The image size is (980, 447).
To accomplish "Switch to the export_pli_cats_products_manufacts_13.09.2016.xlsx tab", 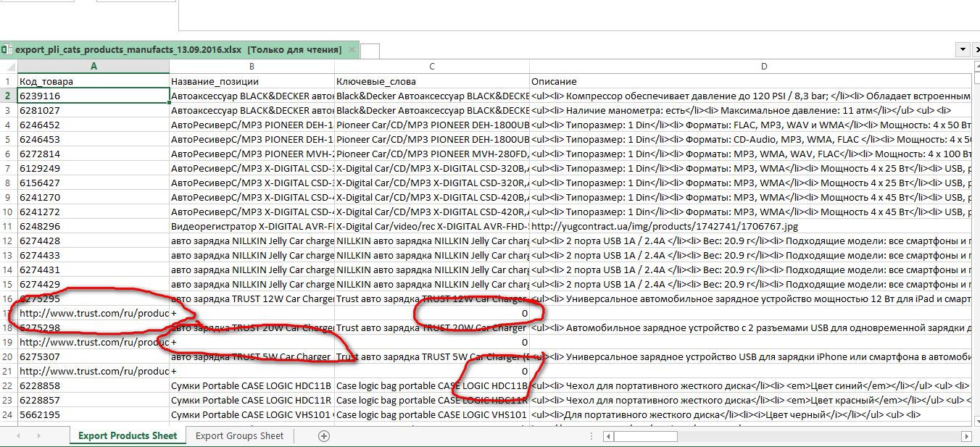I will coord(178,50).
